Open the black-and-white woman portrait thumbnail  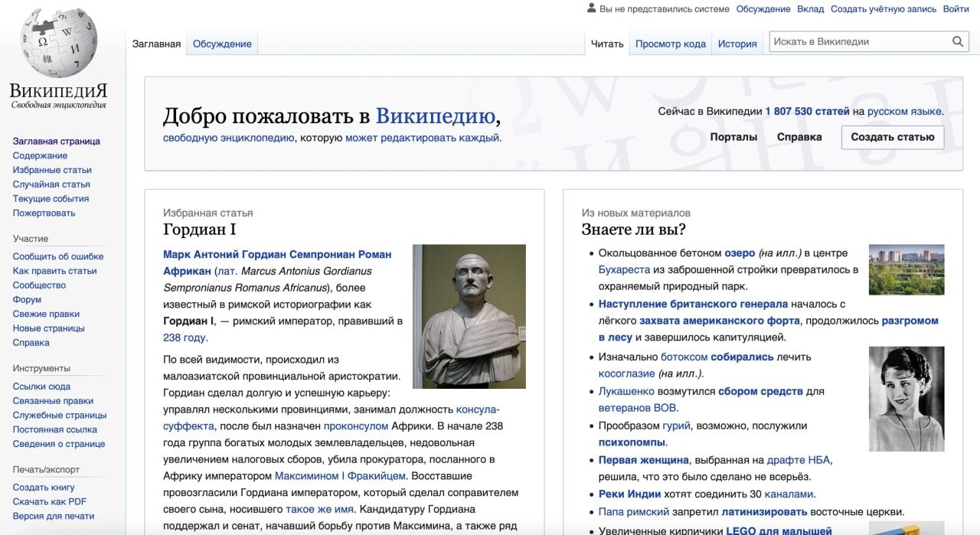tap(906, 399)
